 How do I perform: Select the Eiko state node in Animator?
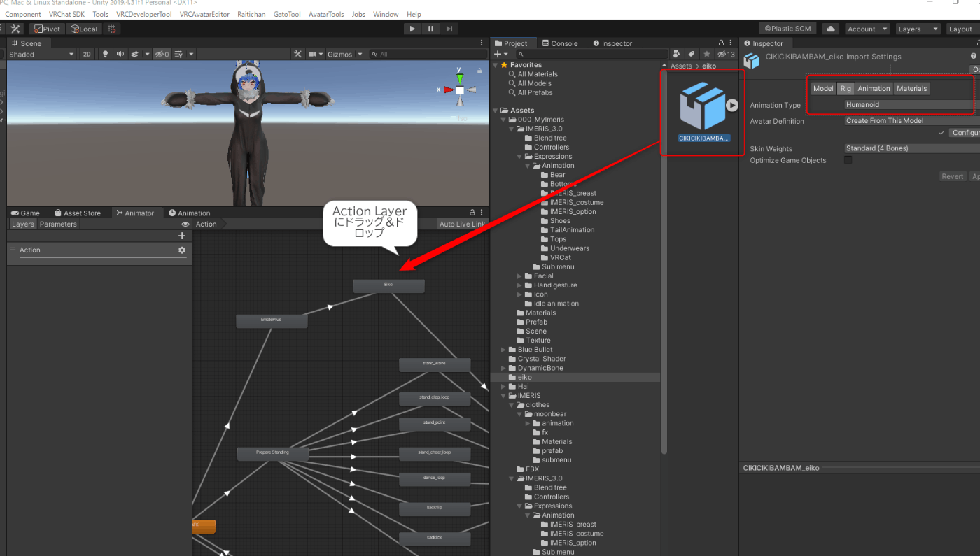tap(388, 286)
